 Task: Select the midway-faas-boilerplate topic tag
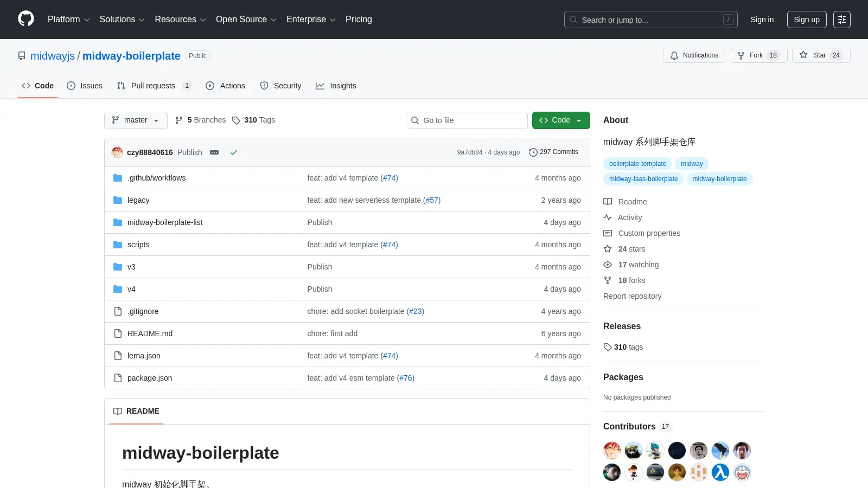[x=643, y=179]
